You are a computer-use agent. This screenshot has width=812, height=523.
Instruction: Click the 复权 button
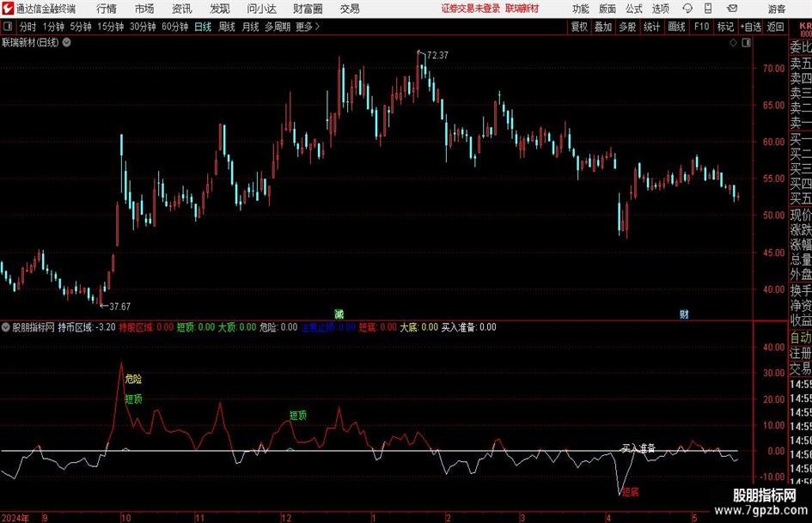pos(579,27)
